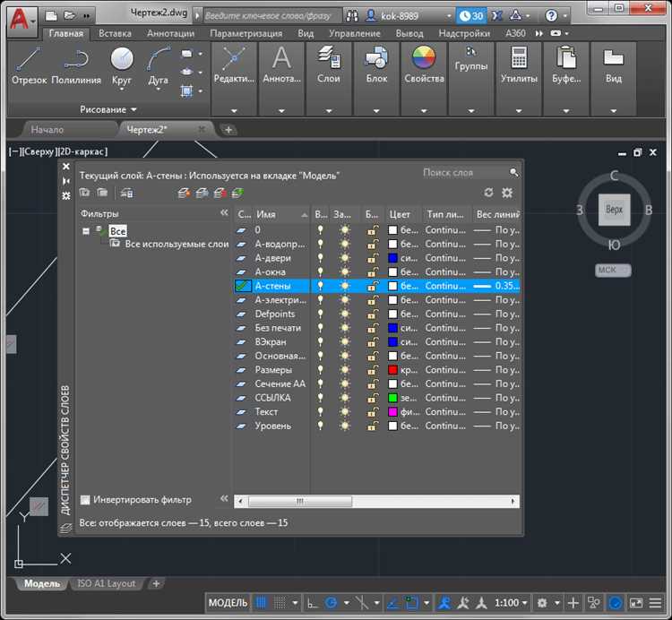Screen dimensions: 672x620
Task: Expand the Слои panel arrow below
Action: 329,110
